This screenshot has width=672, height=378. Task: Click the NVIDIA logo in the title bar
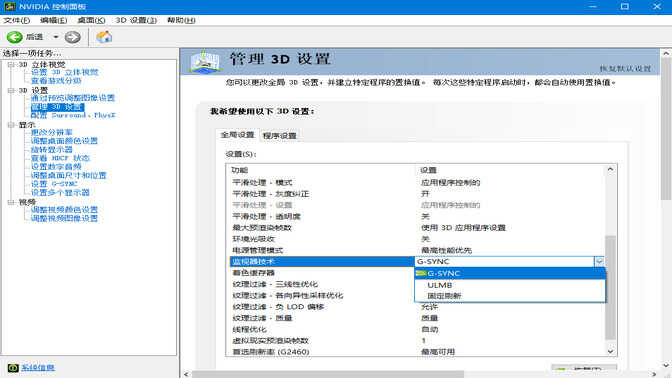pos(10,6)
